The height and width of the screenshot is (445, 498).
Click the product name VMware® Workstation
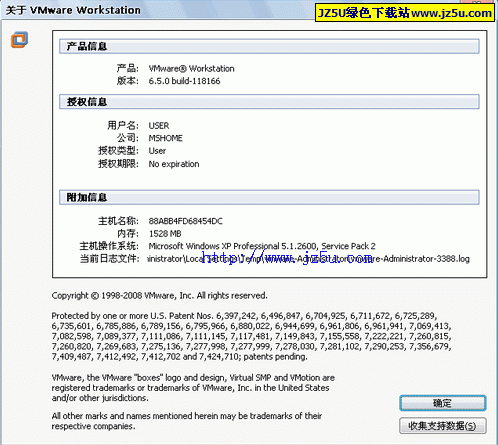pos(191,69)
